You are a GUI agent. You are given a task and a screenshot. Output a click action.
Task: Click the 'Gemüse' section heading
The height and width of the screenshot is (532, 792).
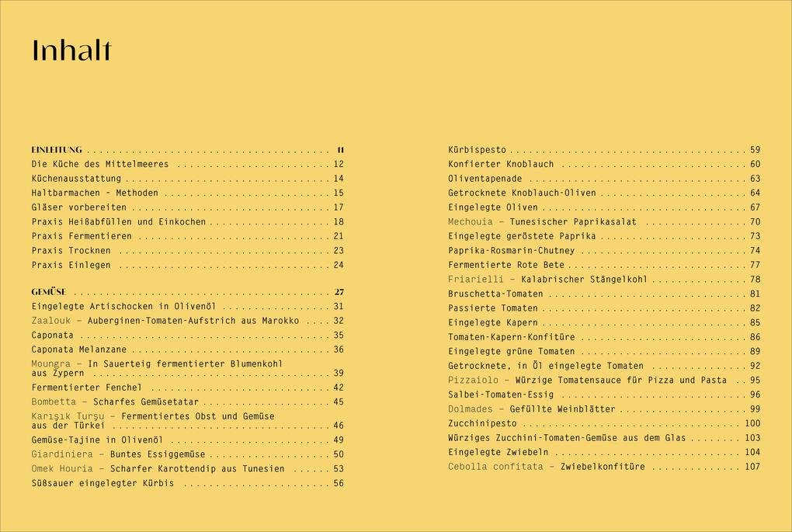coord(49,293)
